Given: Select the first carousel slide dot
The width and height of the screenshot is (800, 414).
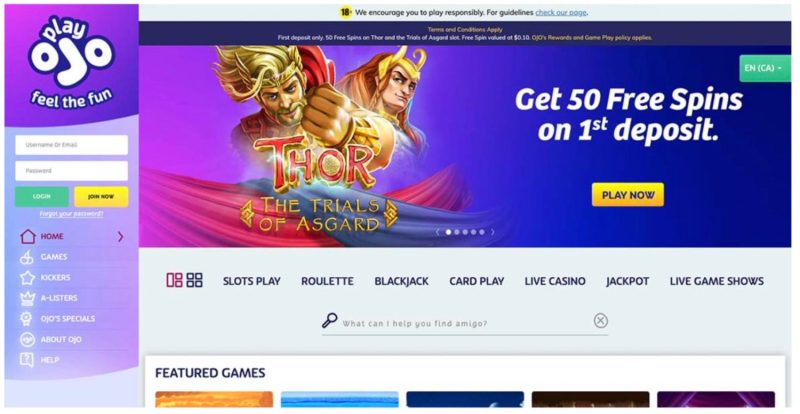Looking at the screenshot, I should point(448,232).
